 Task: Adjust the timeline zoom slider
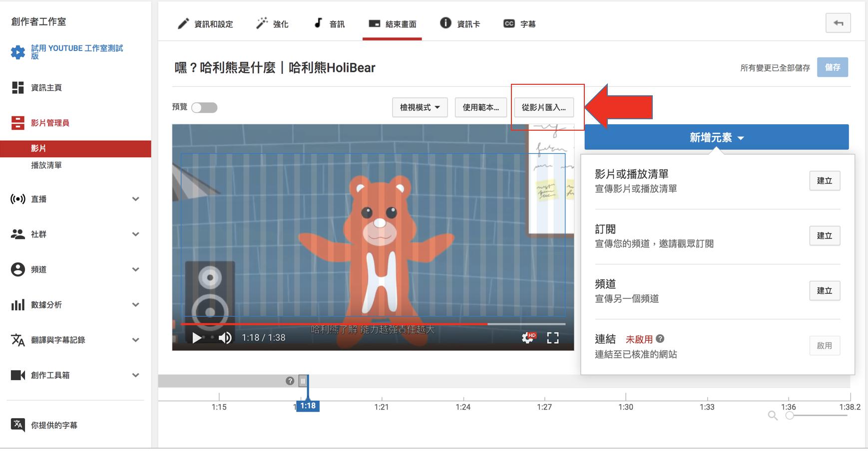click(x=818, y=416)
